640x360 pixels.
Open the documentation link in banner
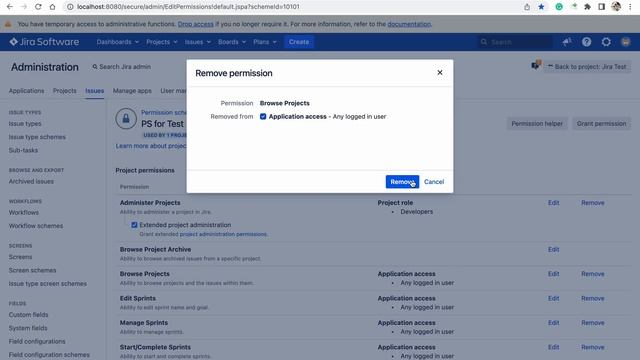coord(409,24)
